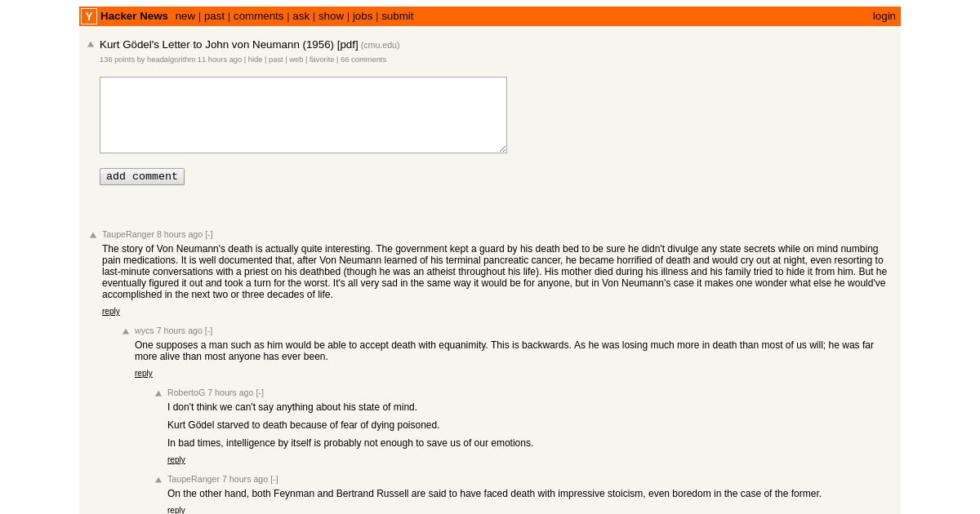This screenshot has width=980, height=514.
Task: Open headalgorithm's user profile
Action: pyautogui.click(x=171, y=60)
